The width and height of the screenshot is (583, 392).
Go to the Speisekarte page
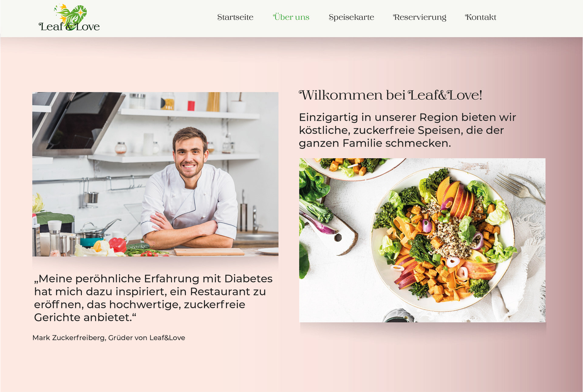(351, 18)
